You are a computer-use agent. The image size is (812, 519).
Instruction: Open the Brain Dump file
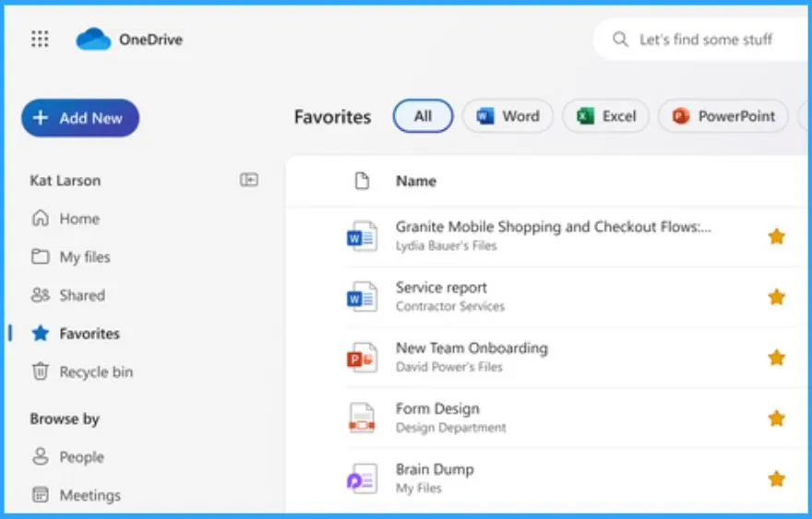(x=435, y=469)
